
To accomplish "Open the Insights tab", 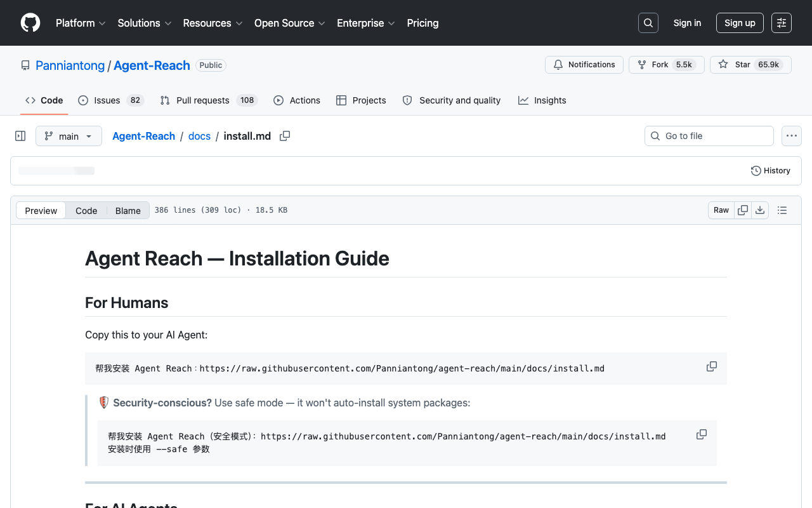I will pos(542,100).
